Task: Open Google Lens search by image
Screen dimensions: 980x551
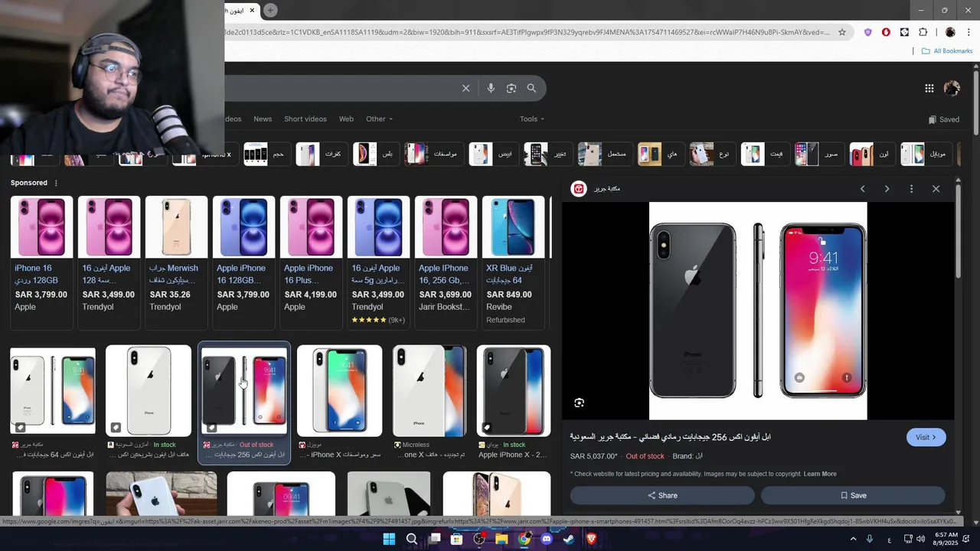Action: coord(511,88)
